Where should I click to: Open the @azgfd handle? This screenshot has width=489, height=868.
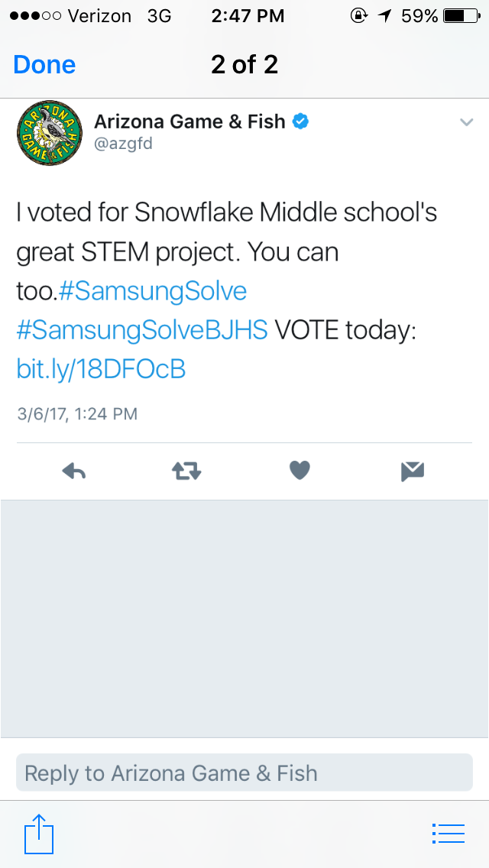(123, 144)
